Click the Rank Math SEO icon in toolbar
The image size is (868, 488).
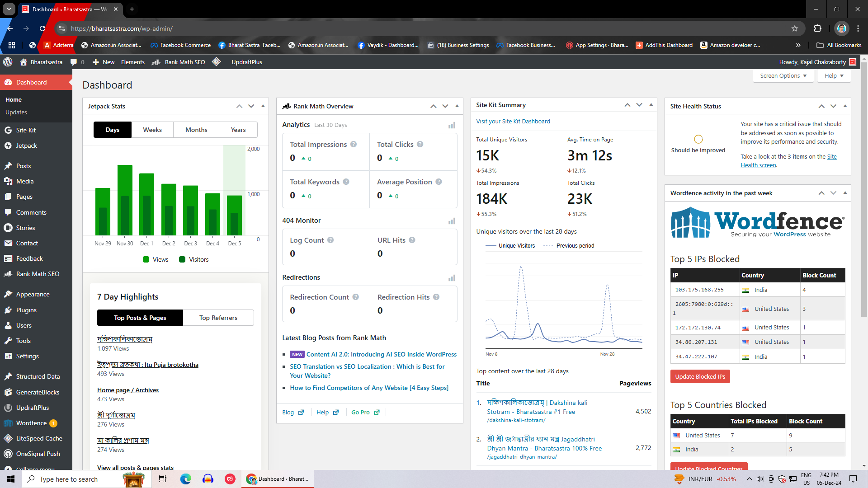[157, 62]
